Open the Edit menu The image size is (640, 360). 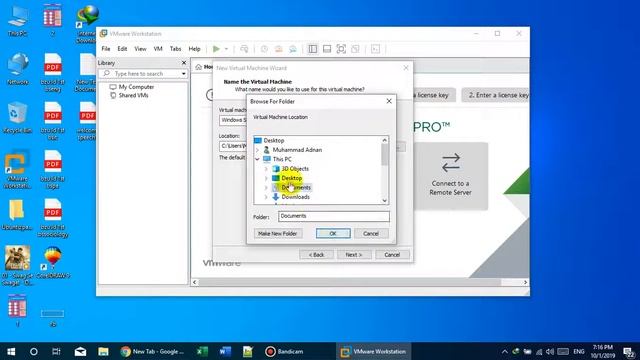122,49
